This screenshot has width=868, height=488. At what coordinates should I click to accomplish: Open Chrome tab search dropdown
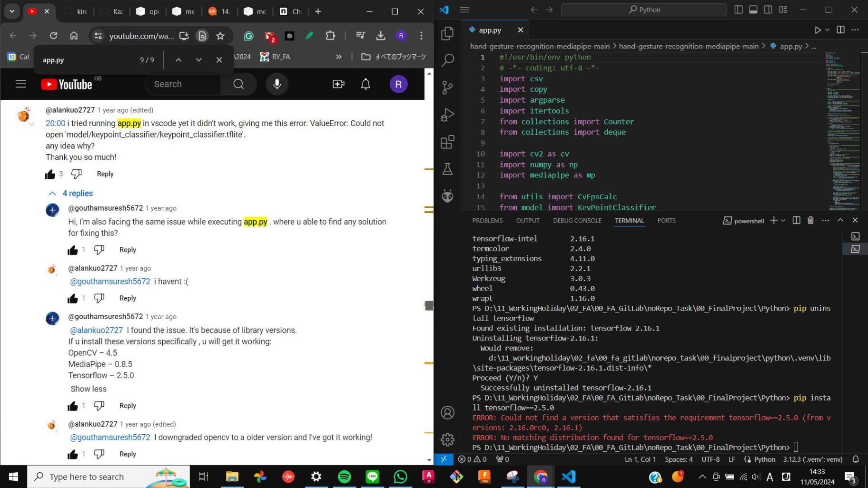[x=12, y=11]
